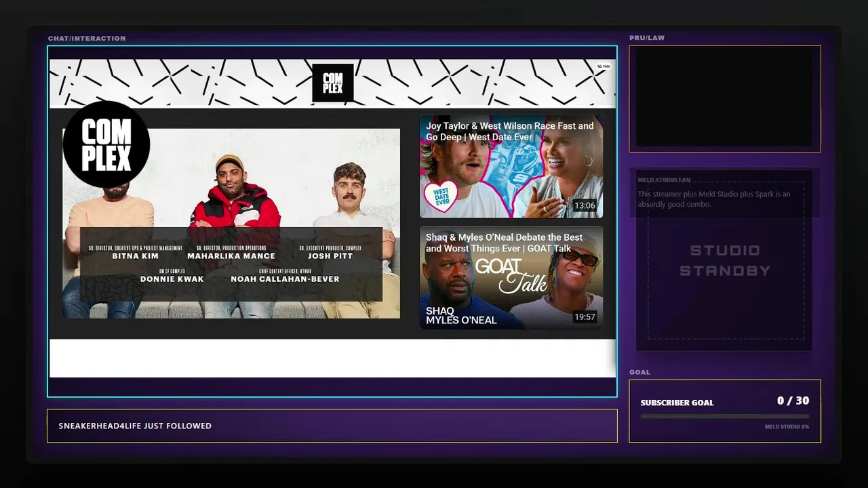Select the name Josh Pitt
868x488 pixels.
pos(330,256)
